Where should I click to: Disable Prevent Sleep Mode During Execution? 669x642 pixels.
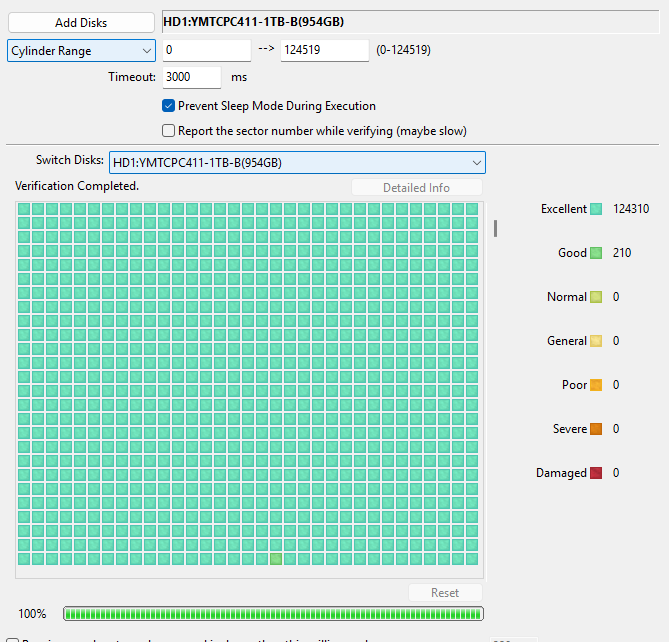169,106
